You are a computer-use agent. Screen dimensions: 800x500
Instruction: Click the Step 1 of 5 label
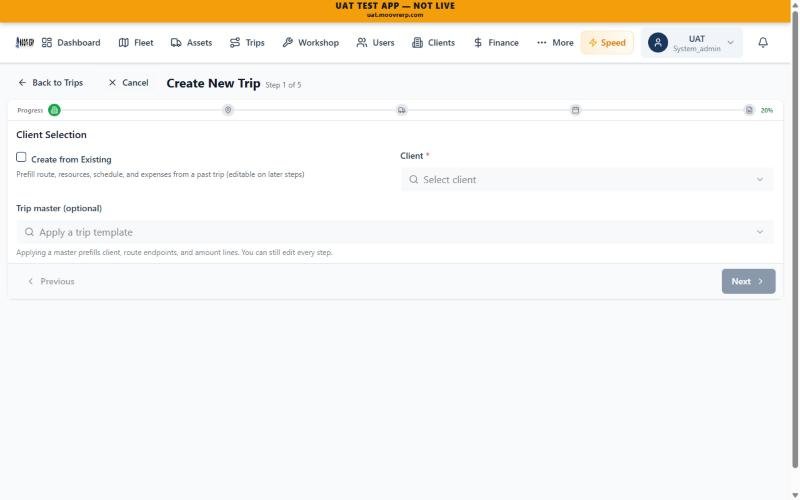(x=283, y=85)
